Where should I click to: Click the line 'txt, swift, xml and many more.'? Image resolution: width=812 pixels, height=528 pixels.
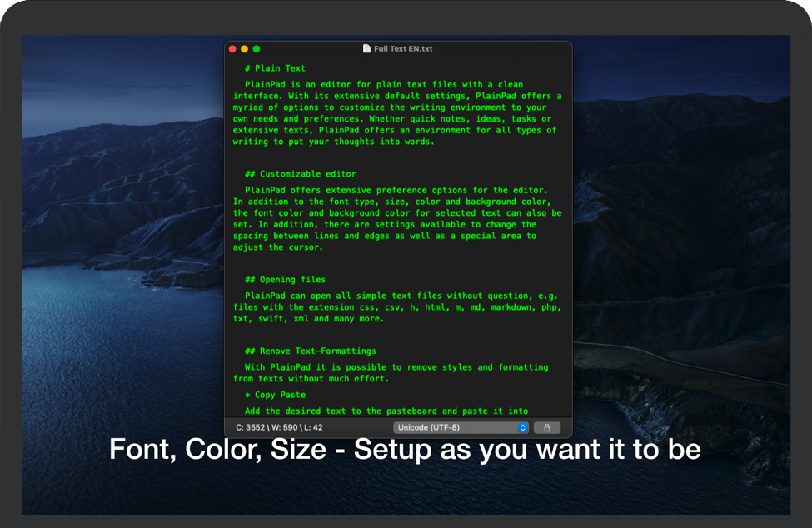click(309, 319)
